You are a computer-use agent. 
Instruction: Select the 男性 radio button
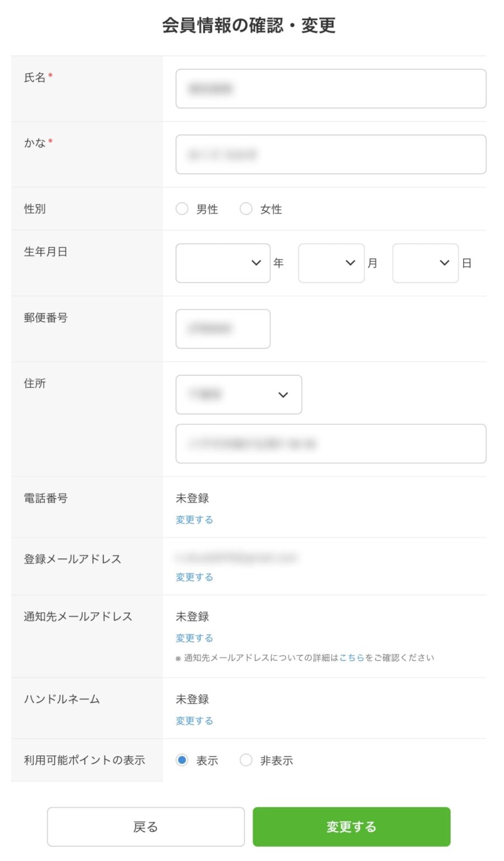[182, 209]
